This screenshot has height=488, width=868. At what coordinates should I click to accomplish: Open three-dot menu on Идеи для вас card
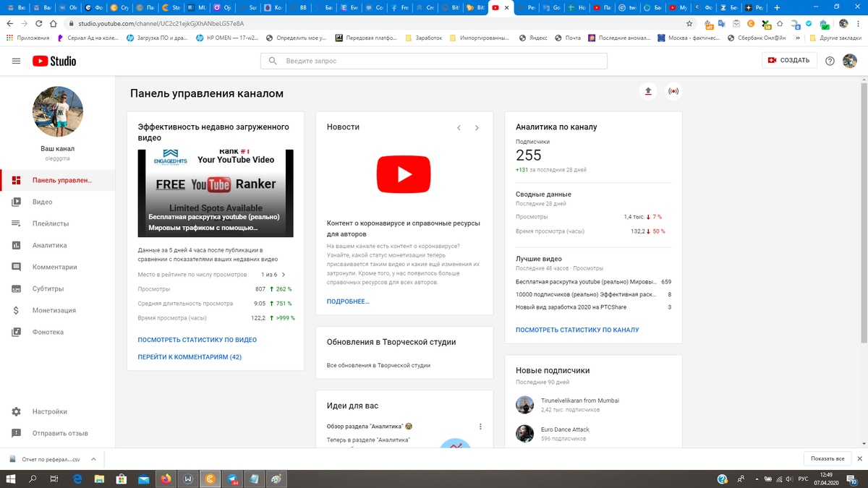(x=480, y=427)
